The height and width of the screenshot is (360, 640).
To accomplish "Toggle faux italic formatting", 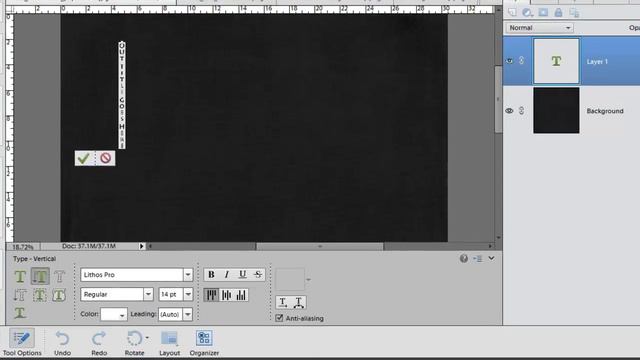I will (x=227, y=274).
